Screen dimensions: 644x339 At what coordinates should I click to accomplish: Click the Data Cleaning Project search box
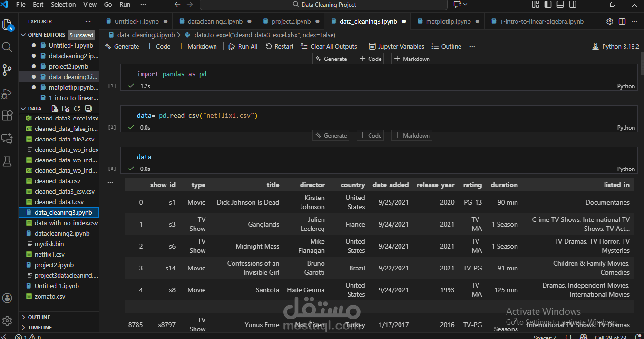coord(323,5)
